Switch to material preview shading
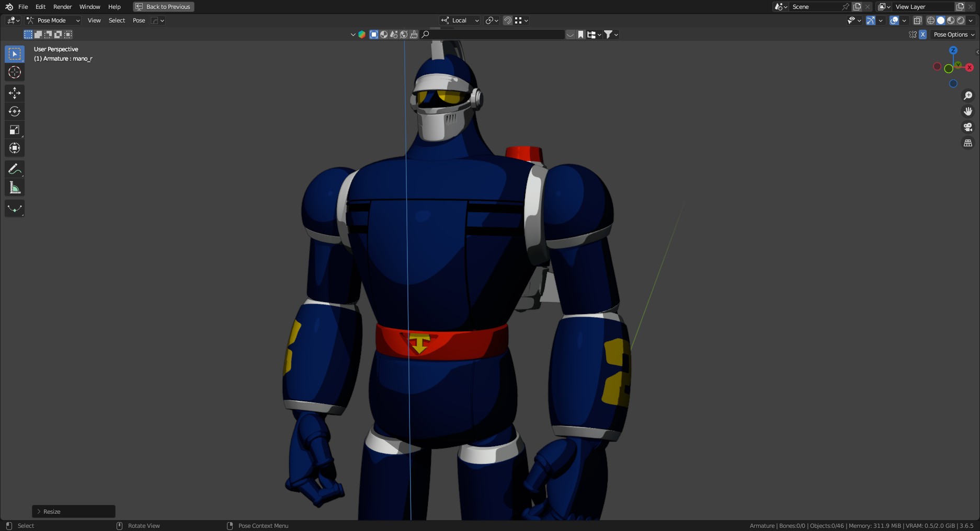Screen dimensions: 980x531 (951, 20)
